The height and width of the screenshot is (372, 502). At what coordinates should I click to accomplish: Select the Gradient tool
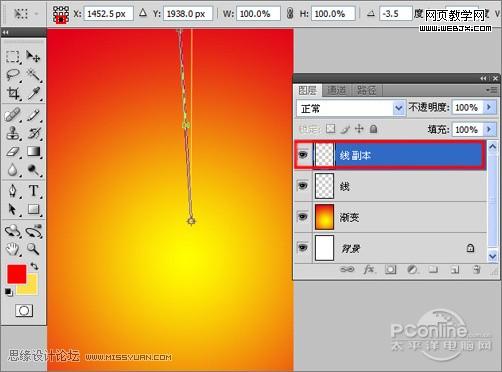coord(33,152)
